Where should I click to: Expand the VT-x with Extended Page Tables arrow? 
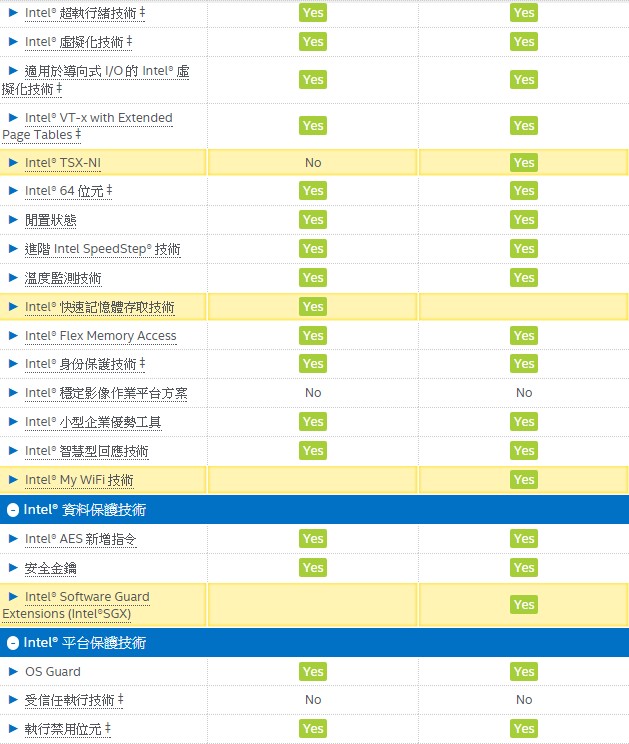pos(13,118)
